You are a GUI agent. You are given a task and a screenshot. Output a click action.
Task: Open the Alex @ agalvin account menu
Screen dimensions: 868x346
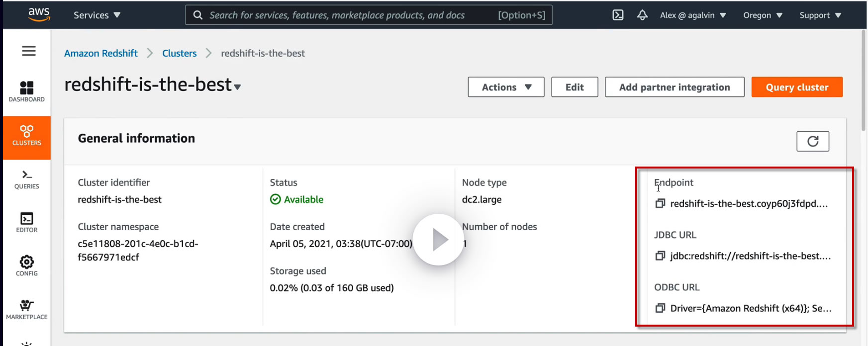pos(692,15)
